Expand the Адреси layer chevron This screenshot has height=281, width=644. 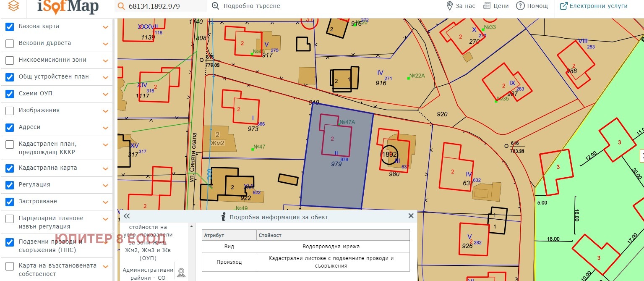[x=105, y=128]
